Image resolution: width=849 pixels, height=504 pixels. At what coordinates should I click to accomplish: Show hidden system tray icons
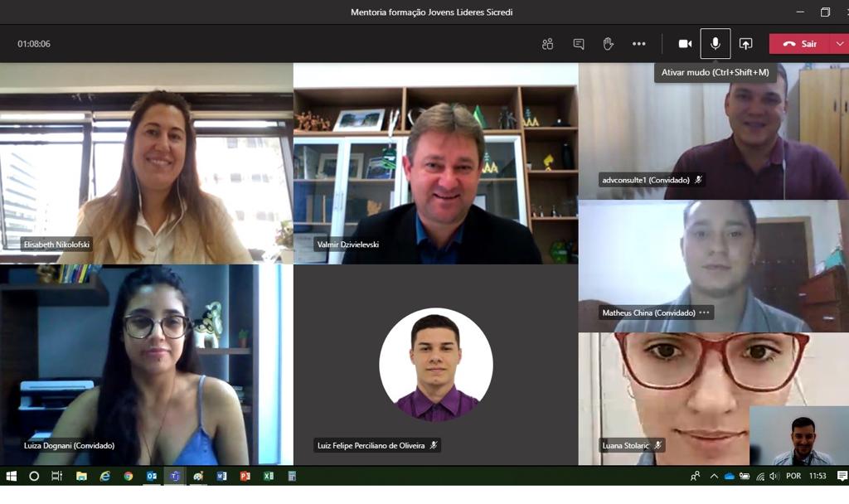pos(714,476)
